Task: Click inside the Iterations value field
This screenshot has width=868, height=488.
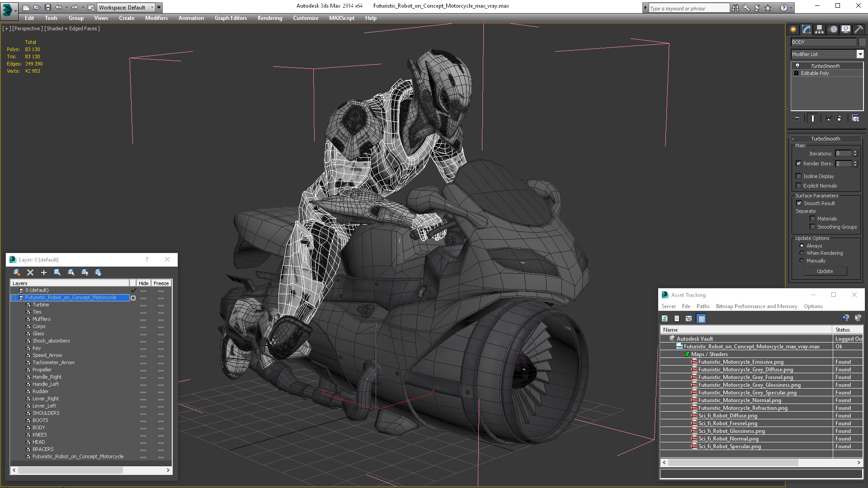Action: pos(843,154)
